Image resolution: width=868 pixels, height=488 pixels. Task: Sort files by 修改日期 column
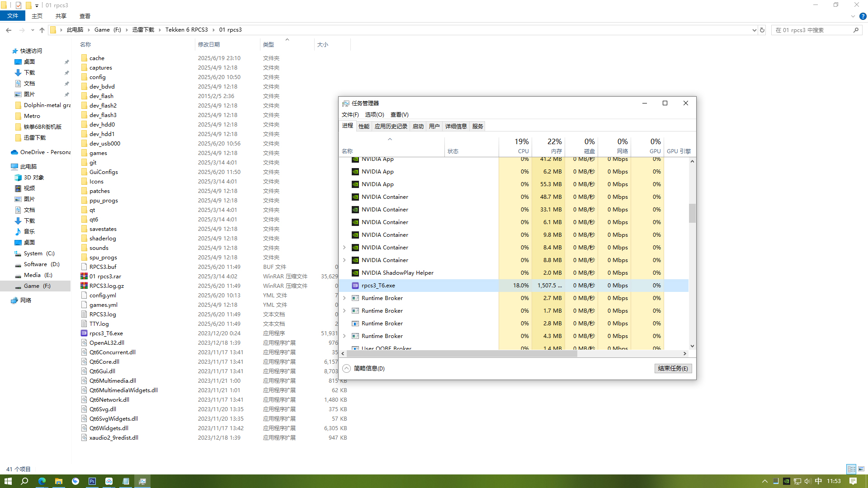[227, 44]
